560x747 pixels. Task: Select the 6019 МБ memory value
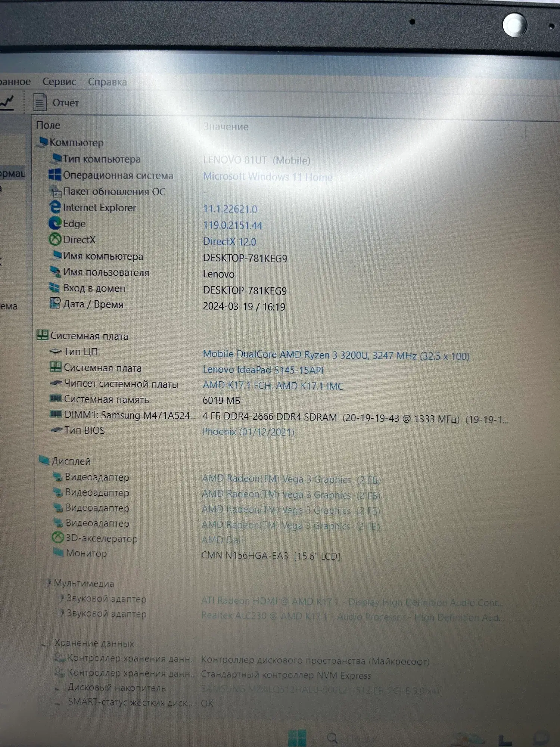pyautogui.click(x=221, y=401)
